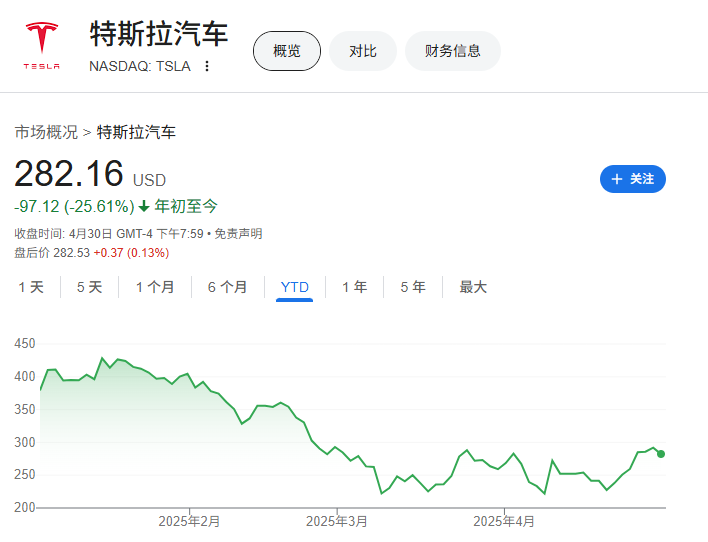This screenshot has height=542, width=708.
Task: Click the 200 y-axis label
Action: 24,507
